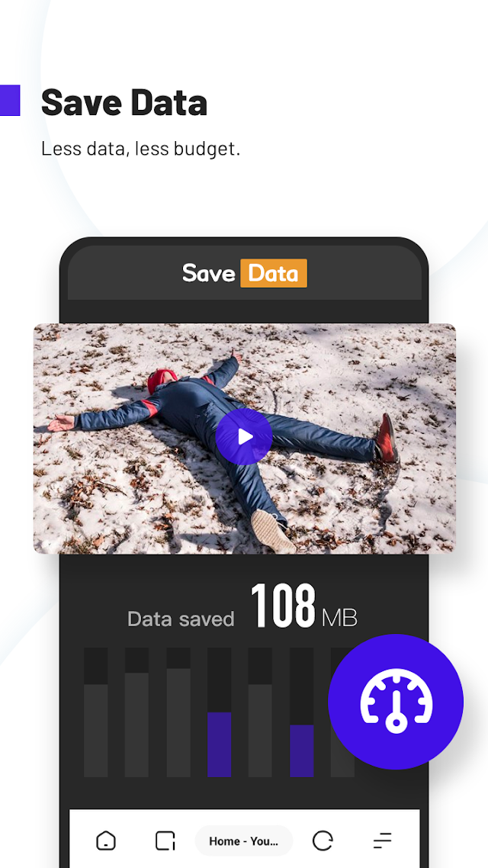Tap 'Less data, less budget.' subtitle

pos(140,148)
